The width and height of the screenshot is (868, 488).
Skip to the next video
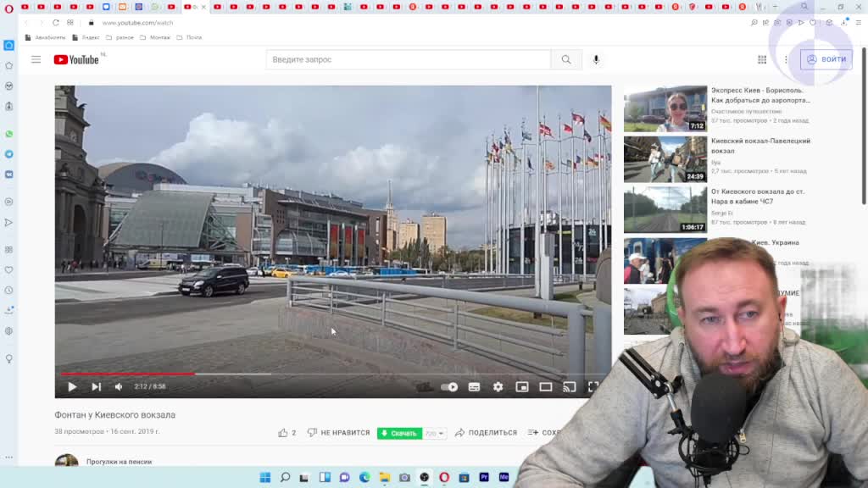[x=97, y=386]
